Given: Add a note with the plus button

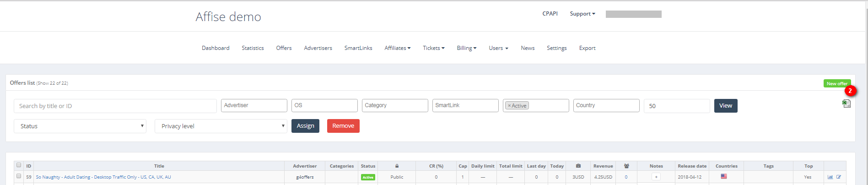Looking at the screenshot, I should 656,177.
